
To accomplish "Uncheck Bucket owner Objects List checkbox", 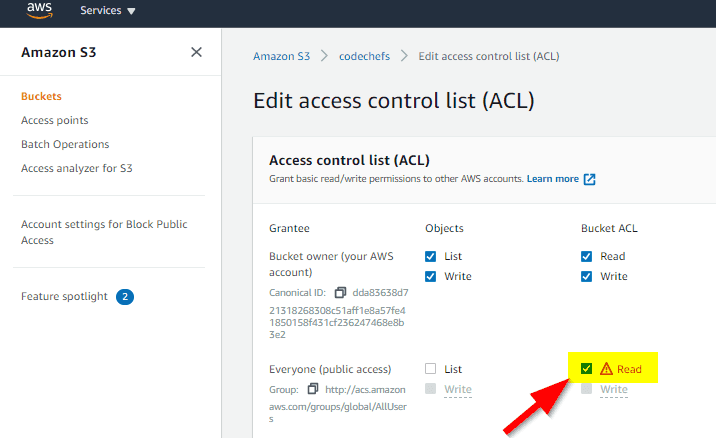I will click(430, 256).
